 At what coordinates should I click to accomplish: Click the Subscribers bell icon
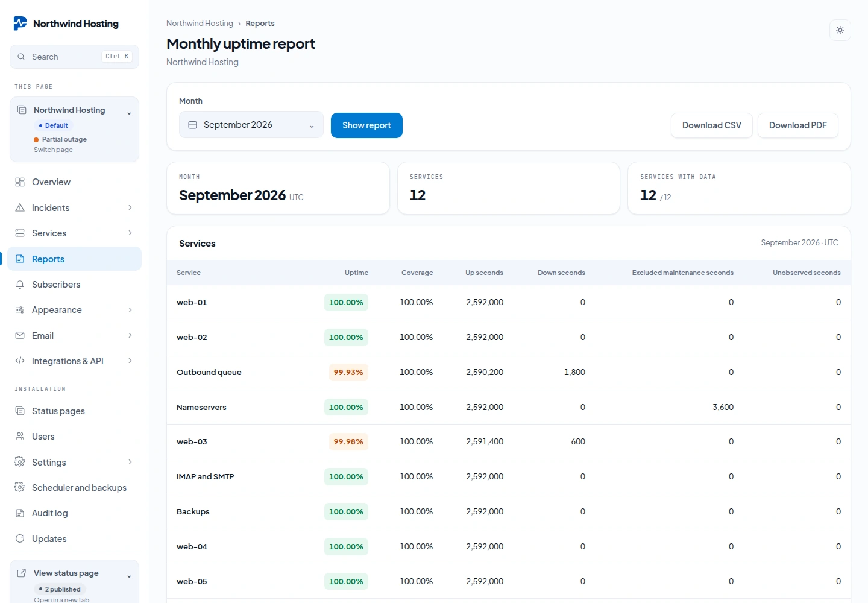[20, 284]
